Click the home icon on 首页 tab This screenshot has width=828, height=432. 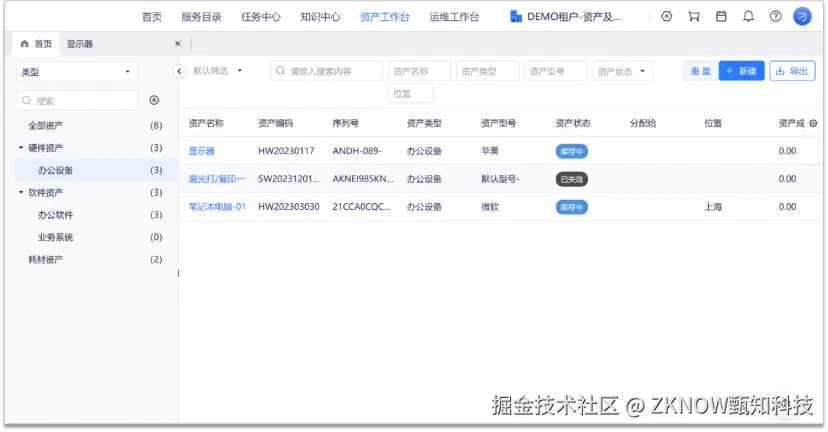[x=24, y=44]
